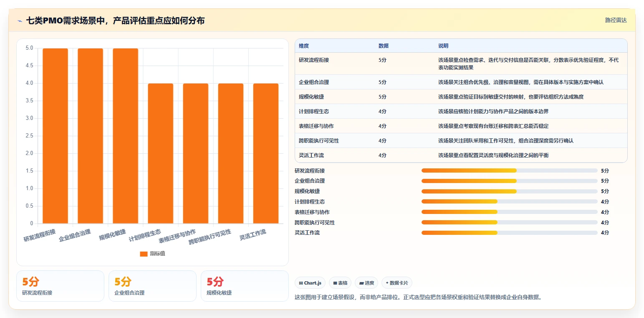Select the 研发流程衔接 table row cell
Screen dimensions: 644x318
[x=314, y=60]
